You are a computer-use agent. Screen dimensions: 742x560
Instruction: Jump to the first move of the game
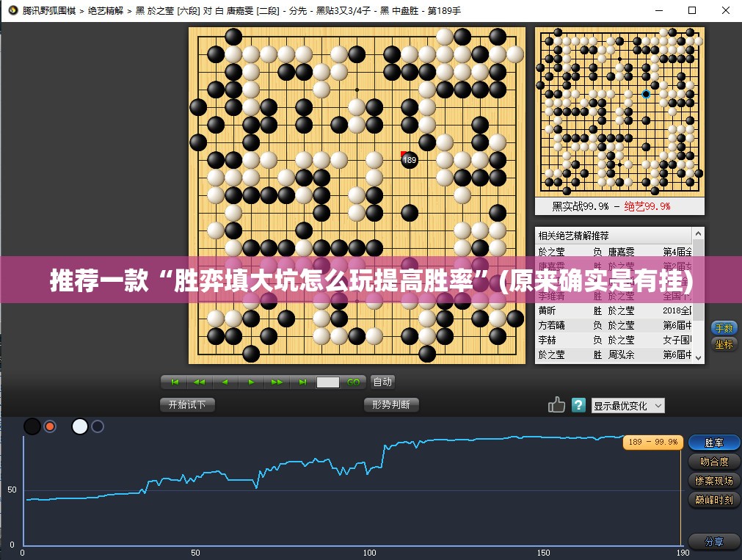click(x=174, y=382)
